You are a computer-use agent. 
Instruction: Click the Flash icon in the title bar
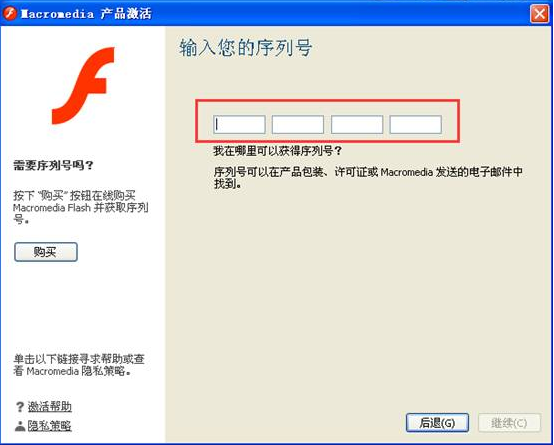pyautogui.click(x=10, y=13)
